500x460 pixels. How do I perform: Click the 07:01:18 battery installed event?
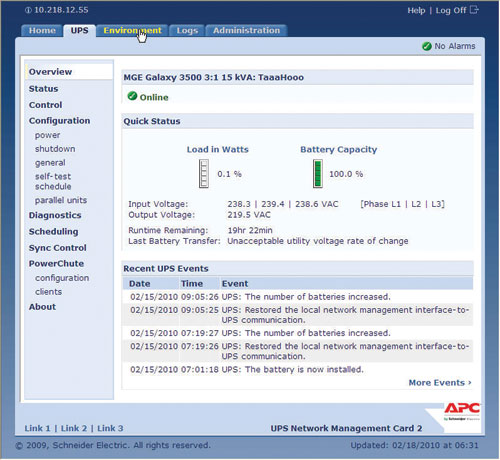pyautogui.click(x=297, y=369)
